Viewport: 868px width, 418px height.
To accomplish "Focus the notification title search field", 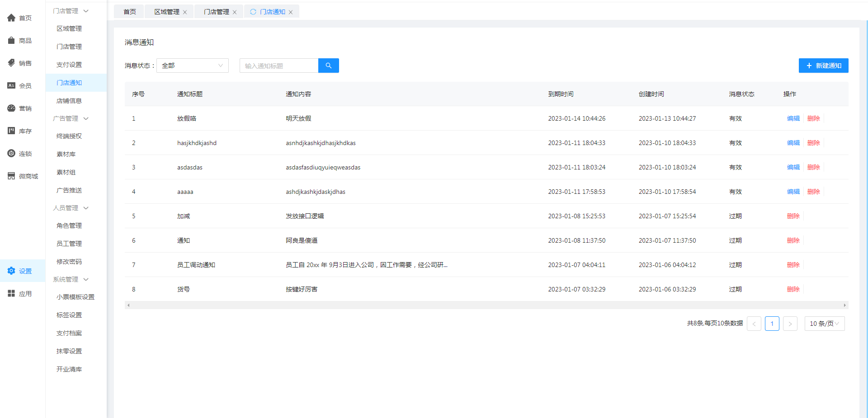I will (278, 66).
